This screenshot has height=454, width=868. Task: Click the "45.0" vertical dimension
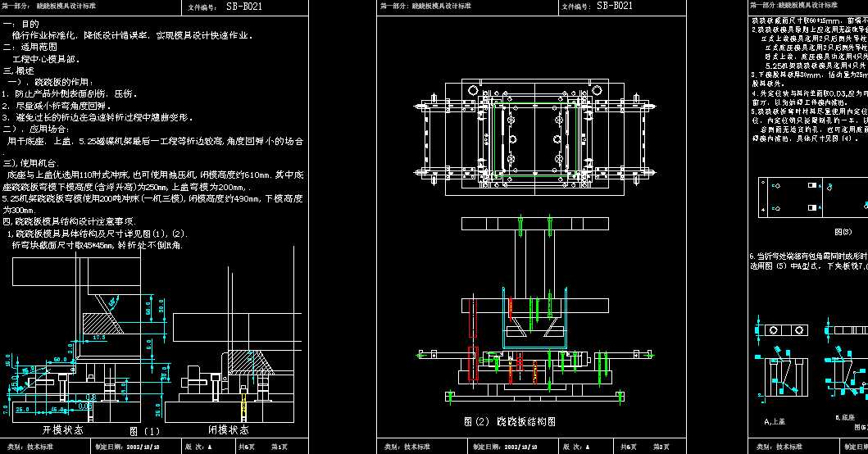click(x=16, y=382)
